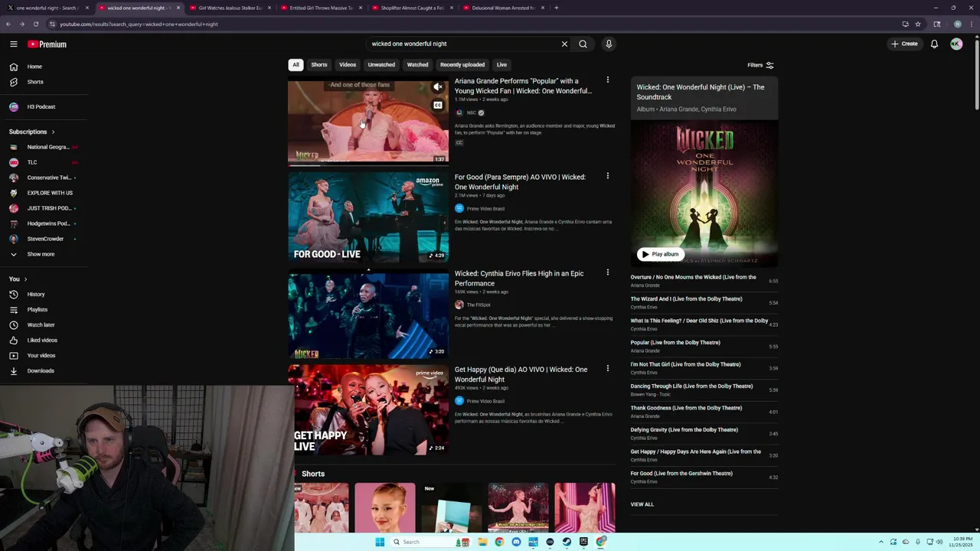Filter results by Live chip
The image size is (980, 551).
pos(501,65)
